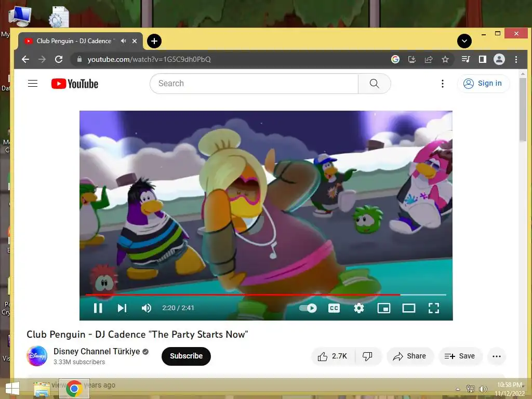532x399 pixels.
Task: Install app icon in address bar
Action: coord(412,59)
